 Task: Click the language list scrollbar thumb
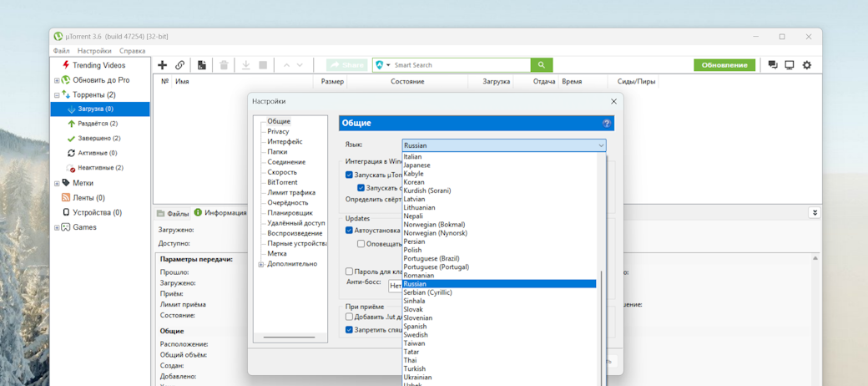(601, 327)
